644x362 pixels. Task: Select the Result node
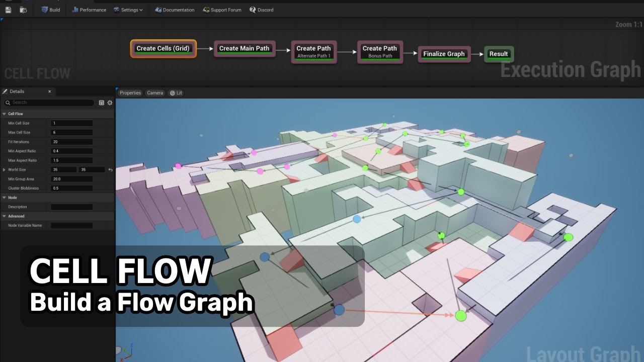[499, 54]
